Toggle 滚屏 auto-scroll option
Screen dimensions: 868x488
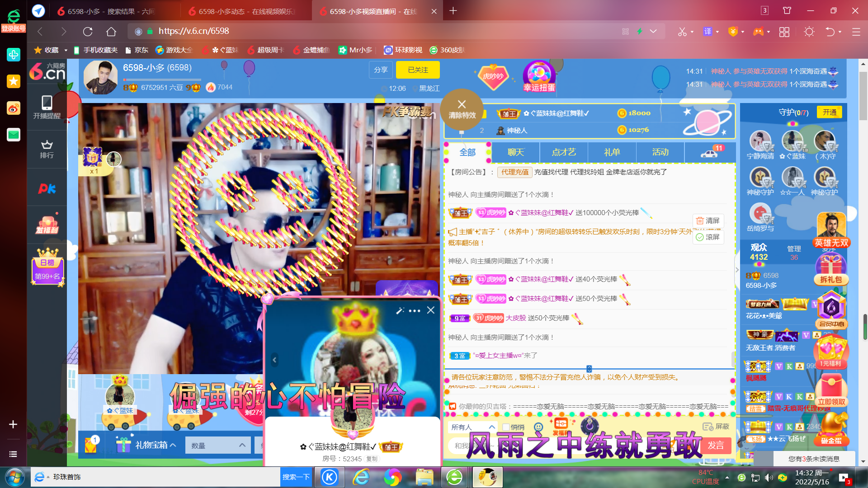[708, 237]
